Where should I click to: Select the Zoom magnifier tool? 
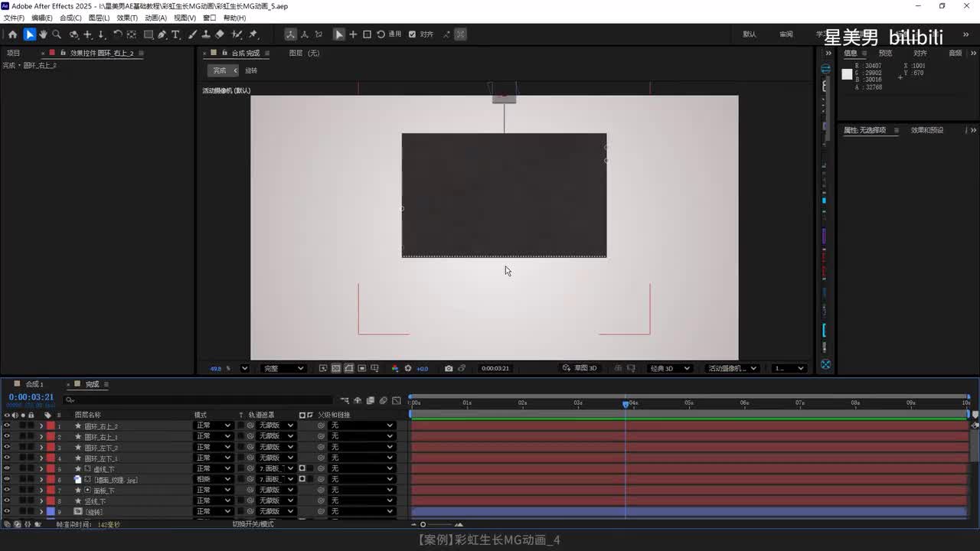pos(57,34)
